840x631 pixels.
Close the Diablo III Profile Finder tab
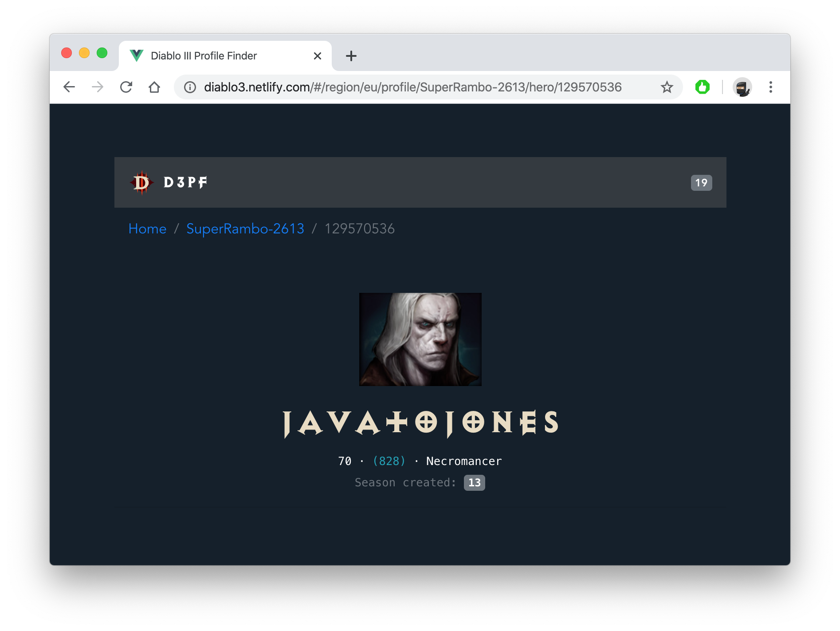point(318,56)
